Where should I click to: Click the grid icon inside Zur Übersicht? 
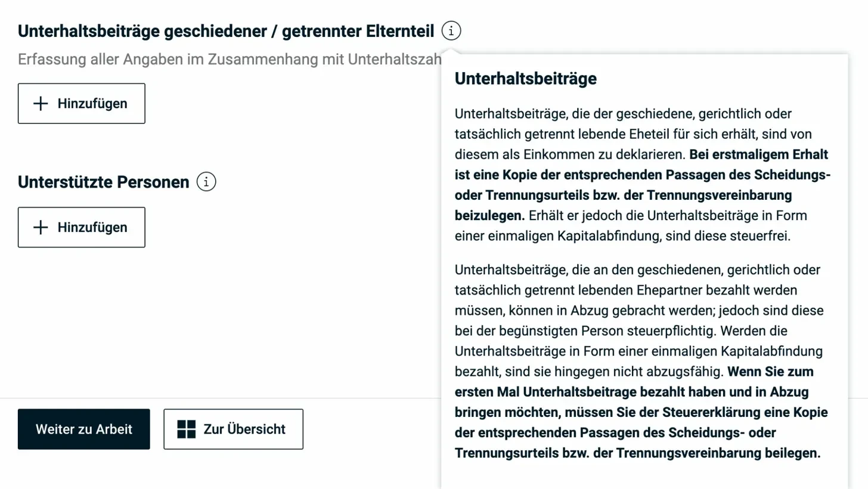pyautogui.click(x=188, y=429)
